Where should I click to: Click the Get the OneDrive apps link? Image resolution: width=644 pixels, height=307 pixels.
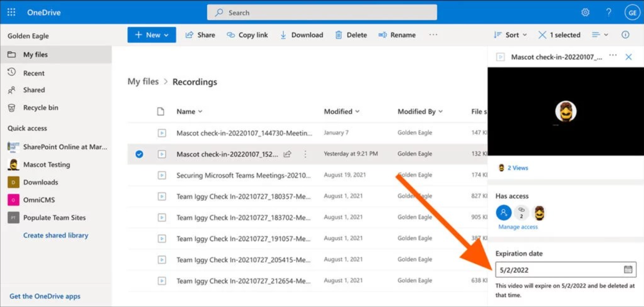45,296
